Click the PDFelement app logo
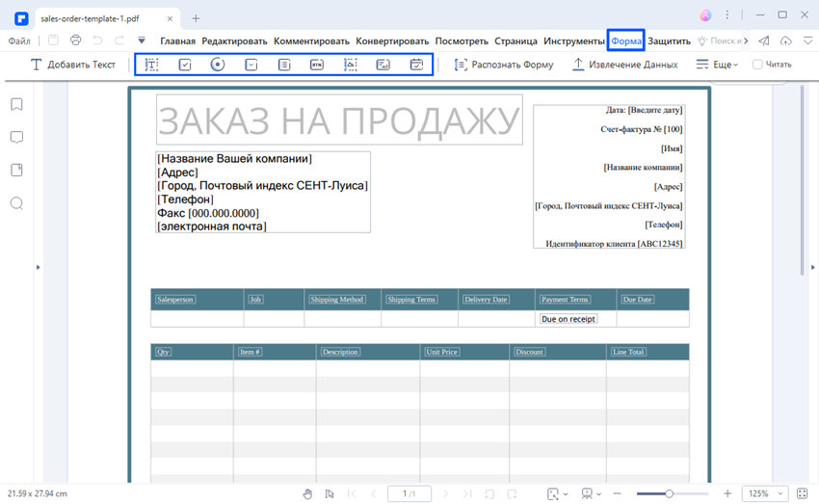Screen dimensions: 819x504 21,19
